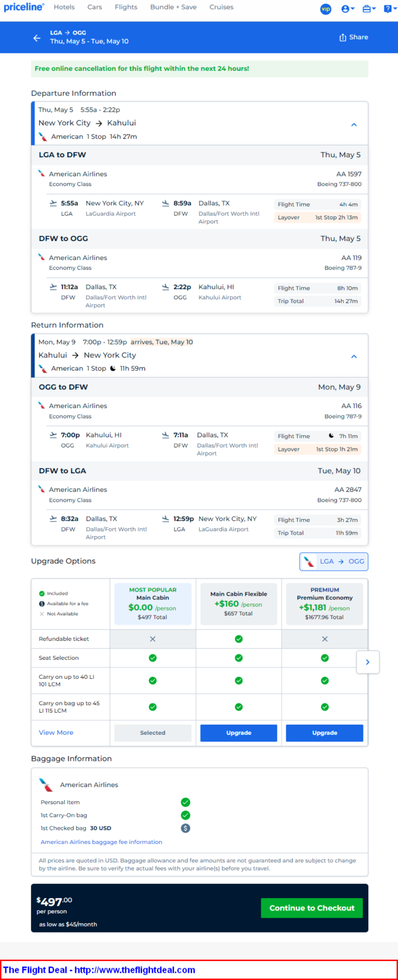
Task: Open the help question-mark menu
Action: point(389,9)
